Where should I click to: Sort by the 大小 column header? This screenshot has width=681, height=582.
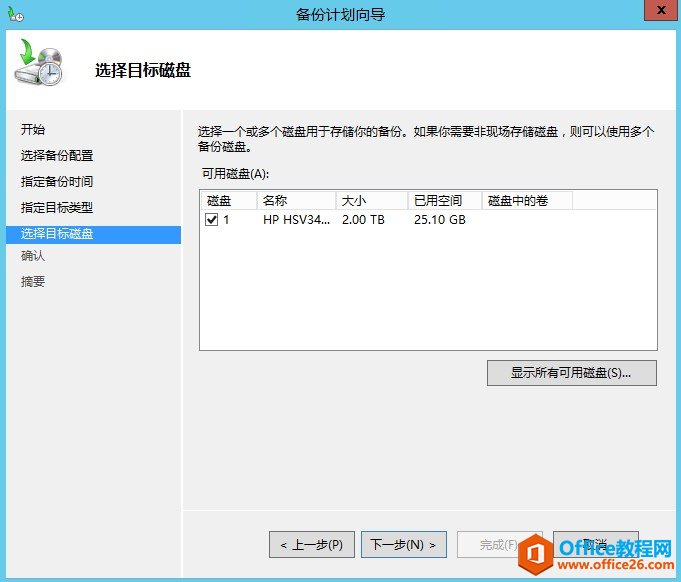[x=372, y=201]
